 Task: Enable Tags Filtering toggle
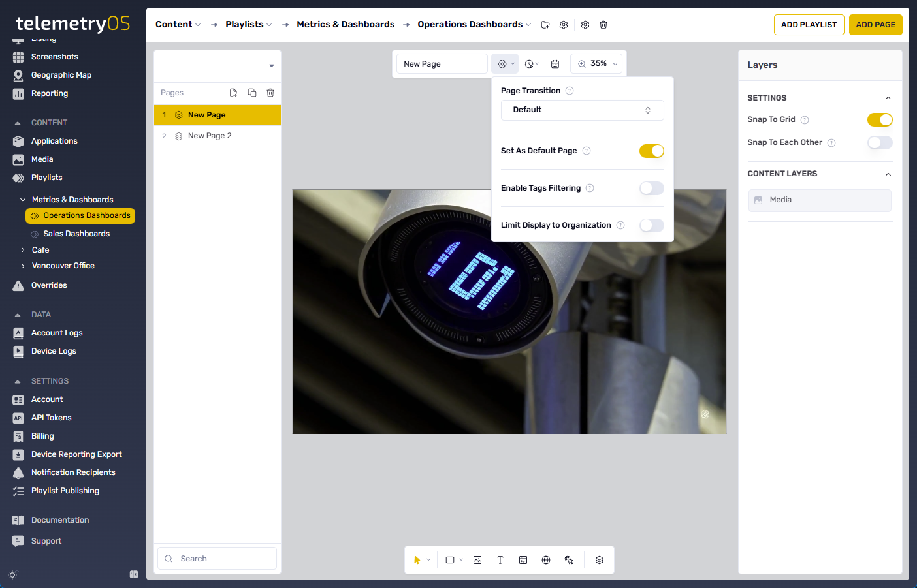point(651,188)
